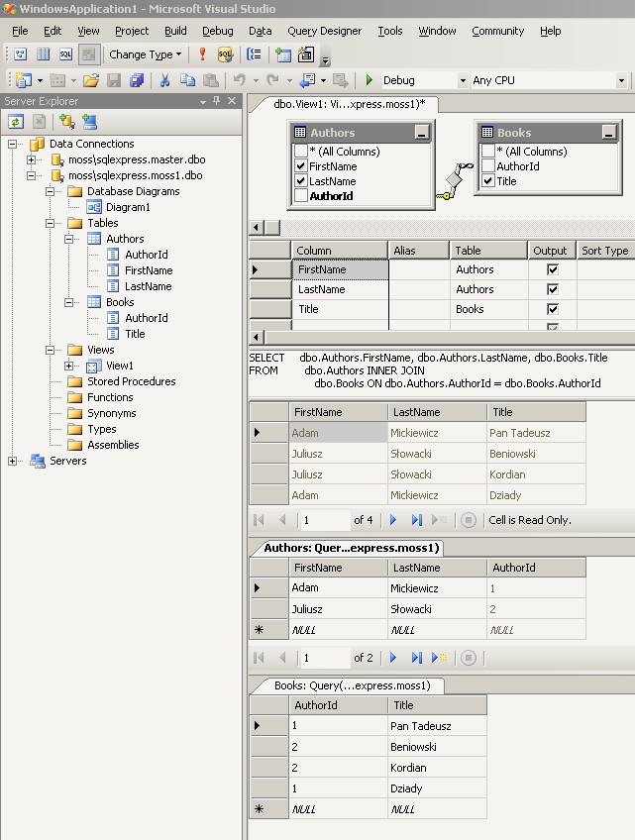Image resolution: width=635 pixels, height=840 pixels.
Task: Expand the View1 node
Action: (68, 366)
